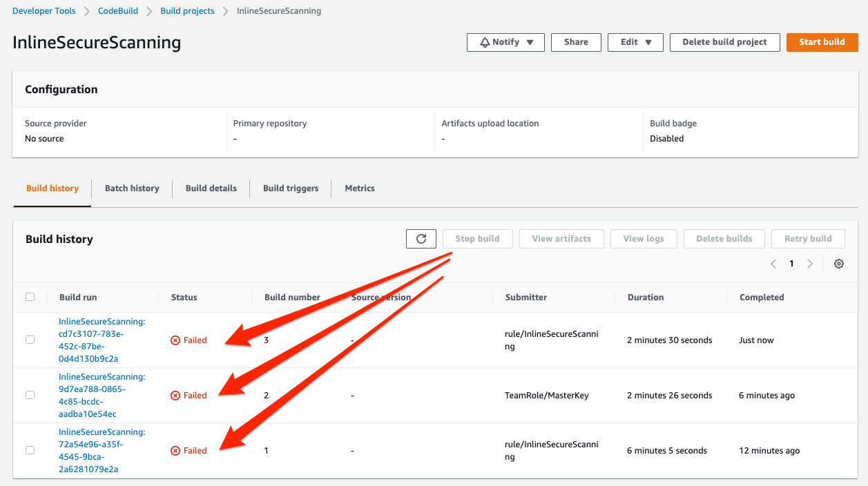Screen dimensions: 868x486
Task: Select all builds with header checkbox
Action: pos(30,297)
